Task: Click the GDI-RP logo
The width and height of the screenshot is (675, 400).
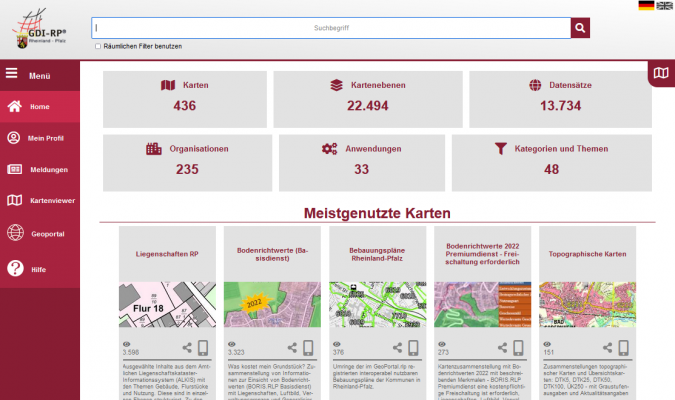Action: tap(39, 28)
